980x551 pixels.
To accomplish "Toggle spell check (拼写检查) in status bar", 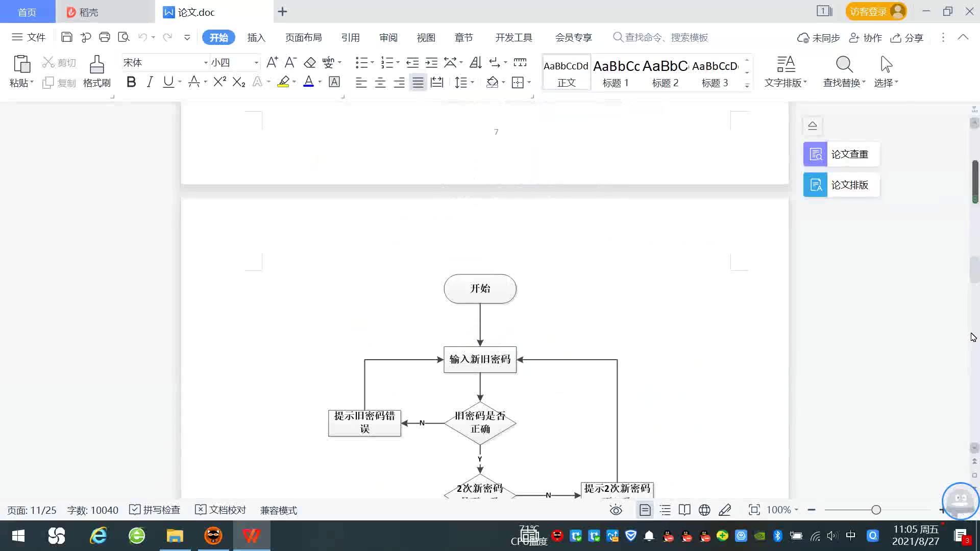I will tap(155, 510).
